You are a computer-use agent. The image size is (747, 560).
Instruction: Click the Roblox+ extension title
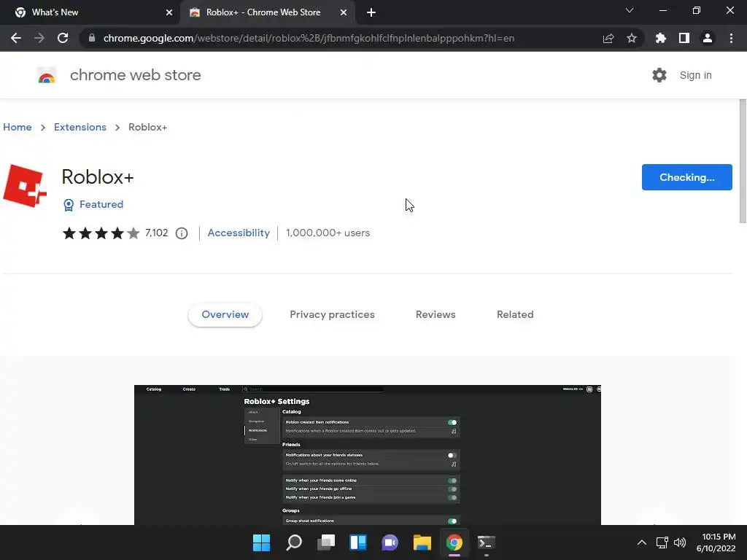point(98,176)
